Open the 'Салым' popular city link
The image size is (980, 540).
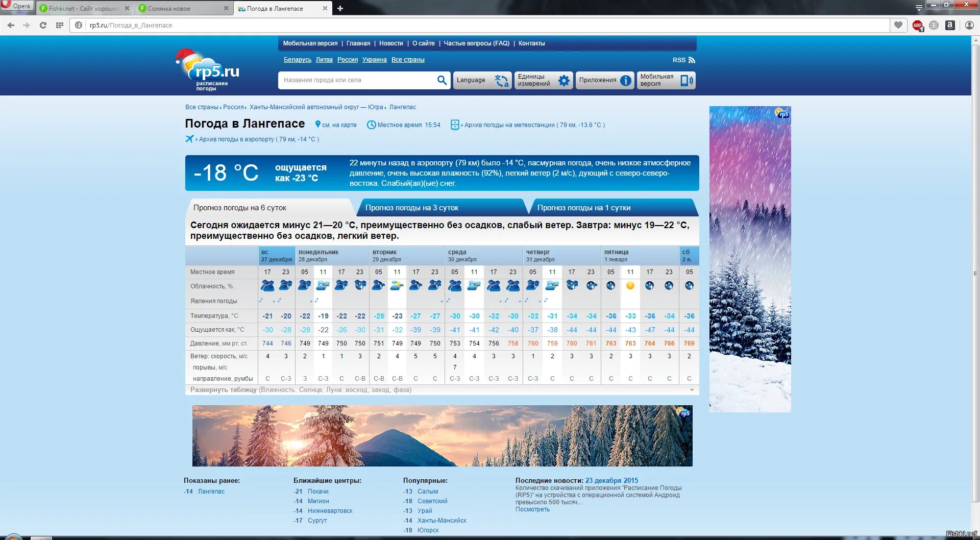pyautogui.click(x=428, y=492)
